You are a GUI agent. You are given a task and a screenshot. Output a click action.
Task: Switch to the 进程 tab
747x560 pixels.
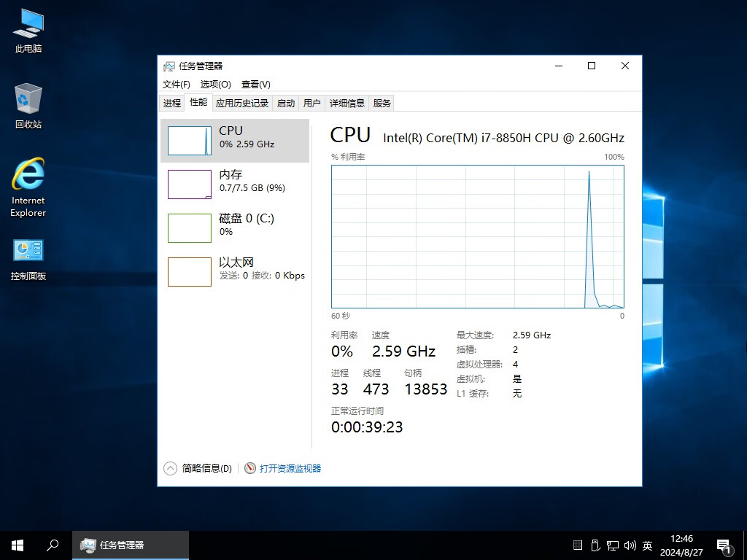(172, 103)
